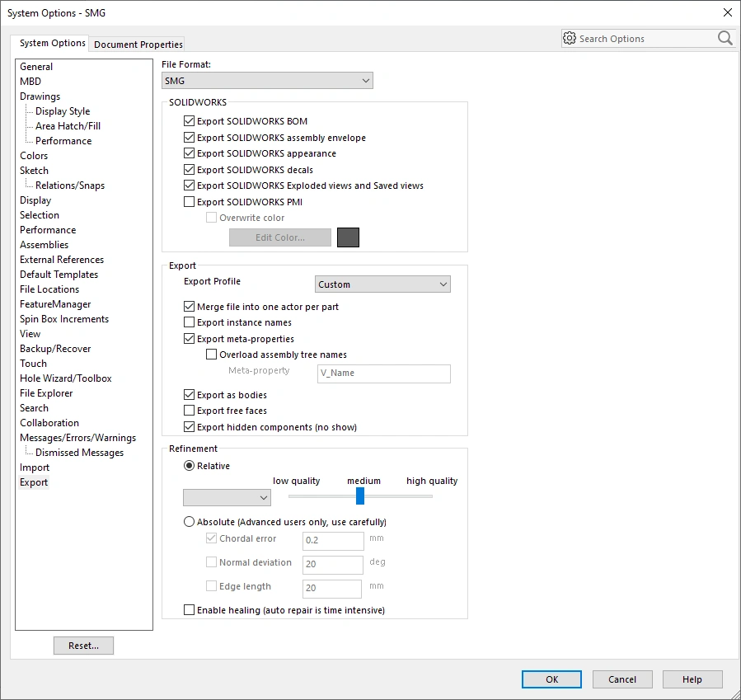
Task: Disable Export SOLIDWORKS decals
Action: click(x=189, y=170)
